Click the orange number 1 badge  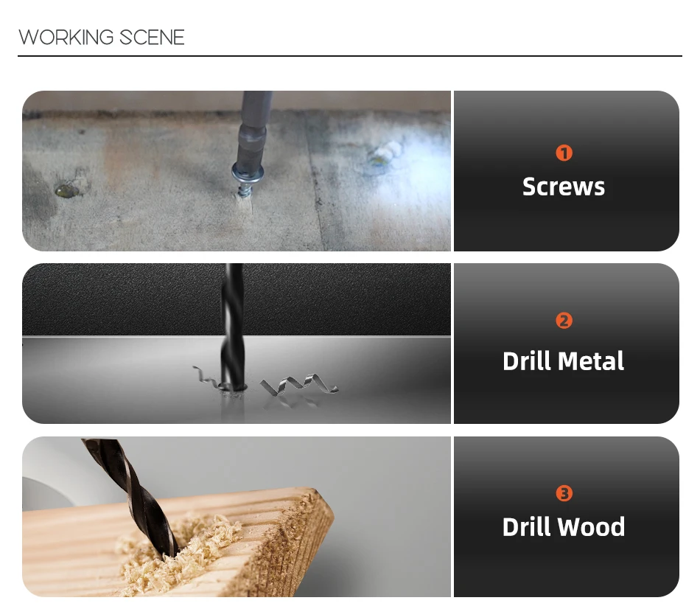564,153
